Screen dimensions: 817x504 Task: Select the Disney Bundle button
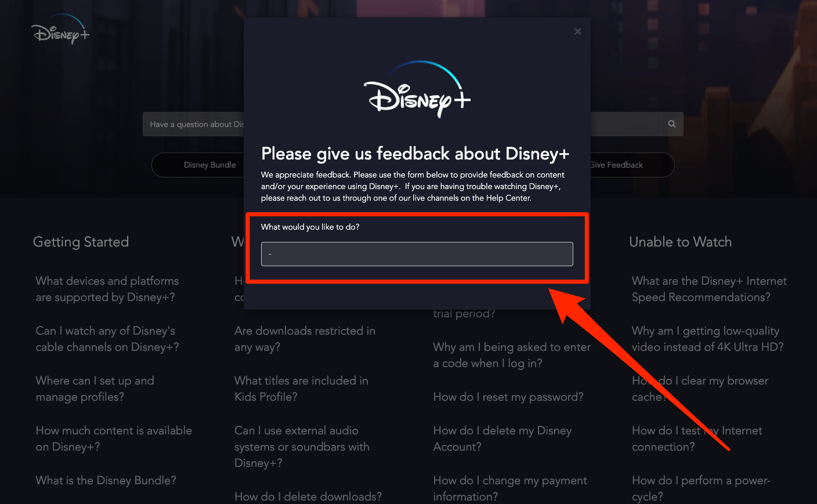click(209, 165)
